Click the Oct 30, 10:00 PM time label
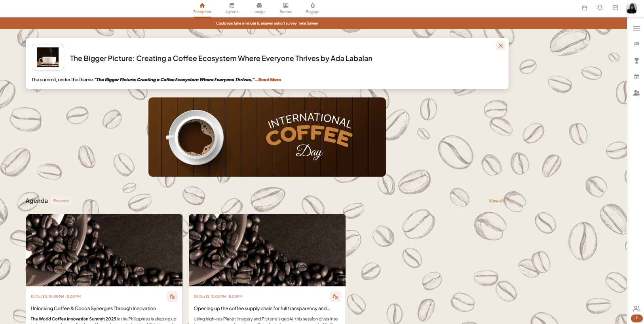Image resolution: width=644 pixels, height=324 pixels. tap(56, 297)
